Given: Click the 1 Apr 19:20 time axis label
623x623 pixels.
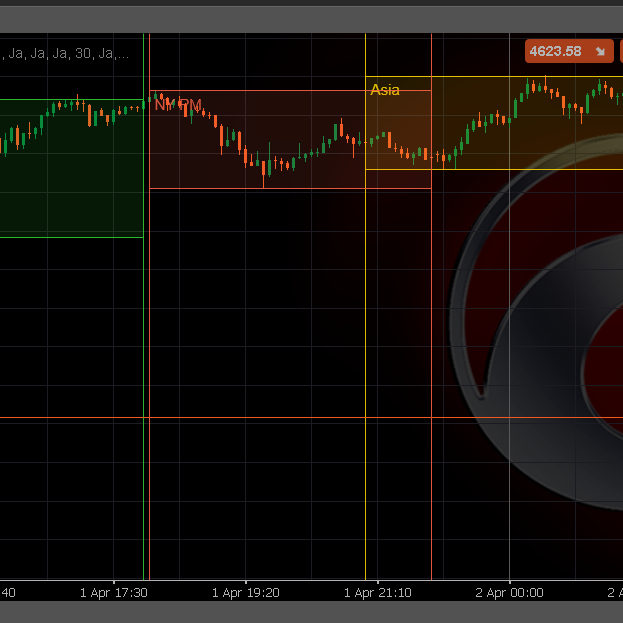Looking at the screenshot, I should (x=246, y=592).
